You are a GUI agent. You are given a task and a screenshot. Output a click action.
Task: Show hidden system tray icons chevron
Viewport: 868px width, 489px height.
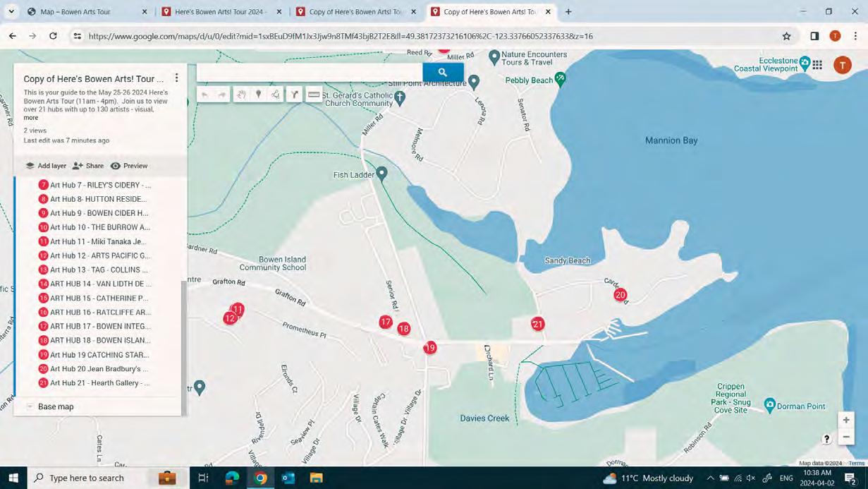tap(710, 478)
